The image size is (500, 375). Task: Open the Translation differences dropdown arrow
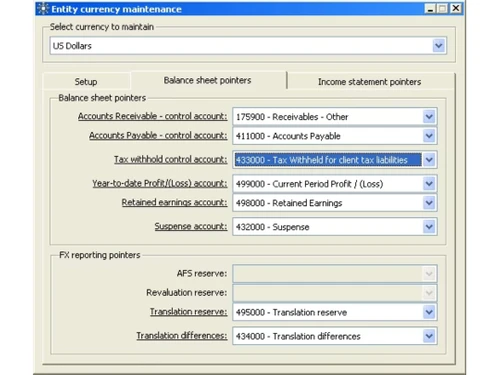point(429,336)
